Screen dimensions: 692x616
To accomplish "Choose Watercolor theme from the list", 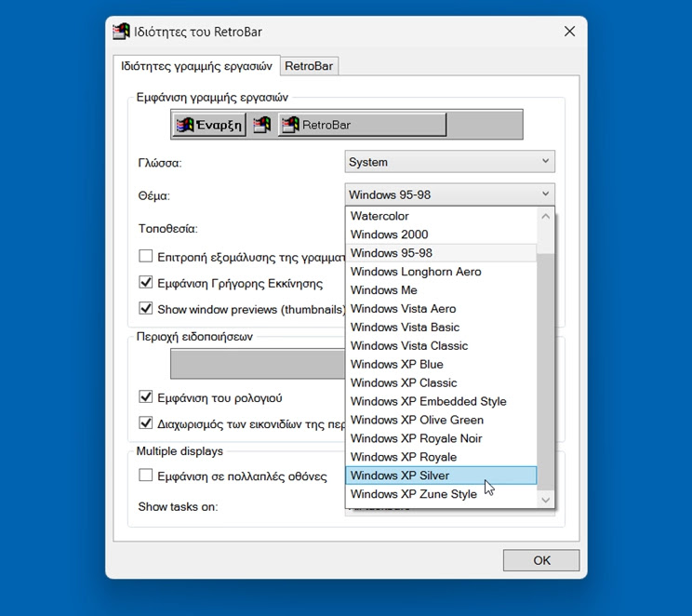I will click(x=441, y=216).
